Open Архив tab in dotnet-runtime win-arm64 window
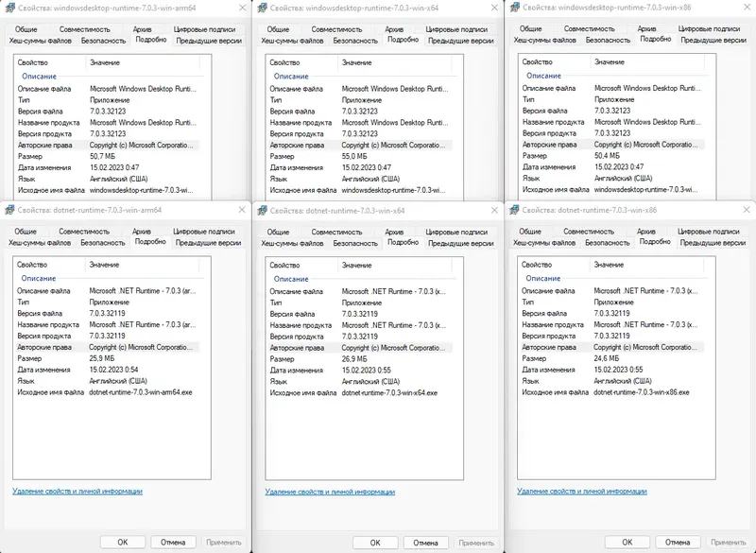The image size is (756, 553). (141, 232)
